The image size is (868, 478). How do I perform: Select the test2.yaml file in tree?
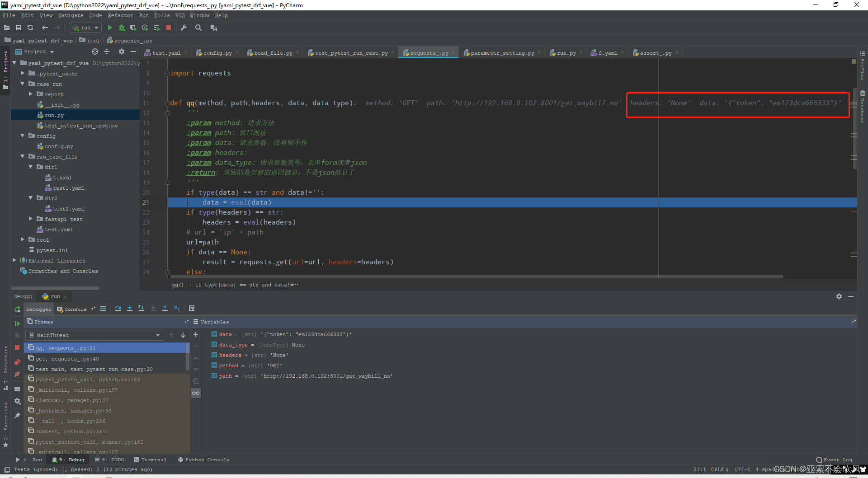point(69,209)
